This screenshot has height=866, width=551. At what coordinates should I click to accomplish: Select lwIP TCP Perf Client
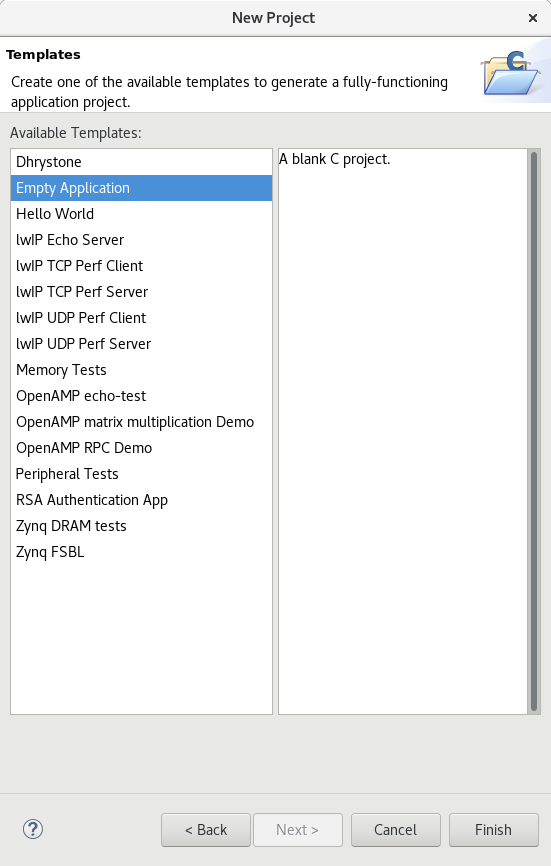pyautogui.click(x=141, y=266)
